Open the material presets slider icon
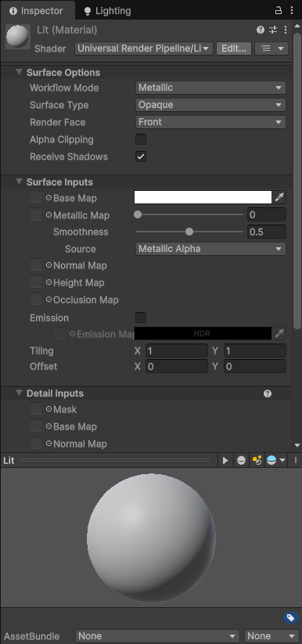The image size is (302, 644). tap(273, 30)
